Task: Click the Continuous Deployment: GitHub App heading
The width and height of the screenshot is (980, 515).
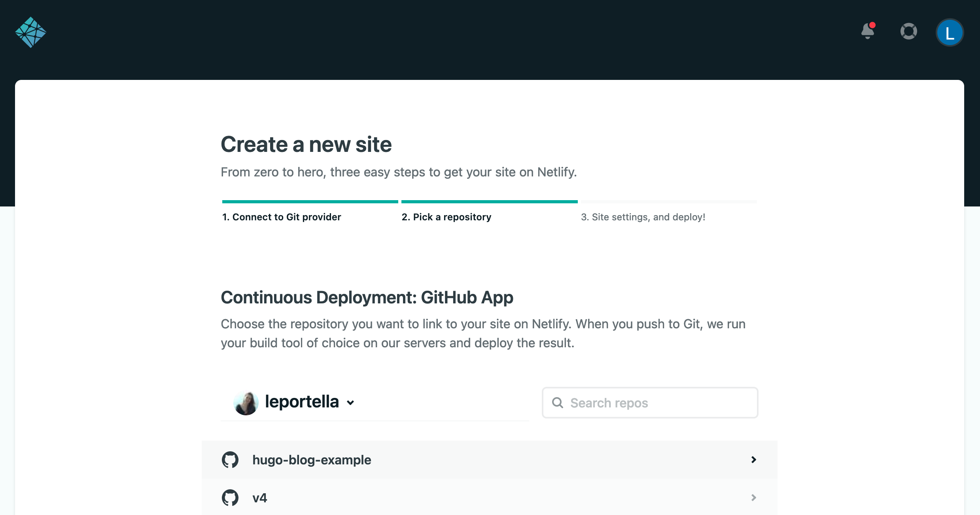Action: click(367, 297)
